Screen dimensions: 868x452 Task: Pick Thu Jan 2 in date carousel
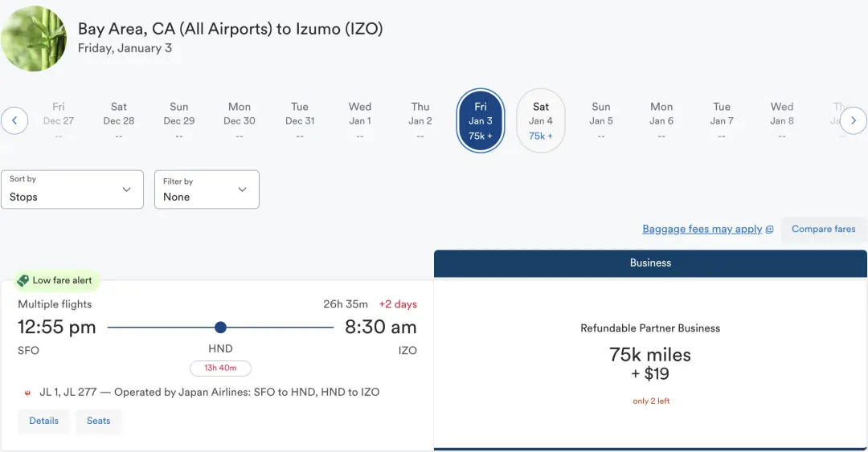420,120
